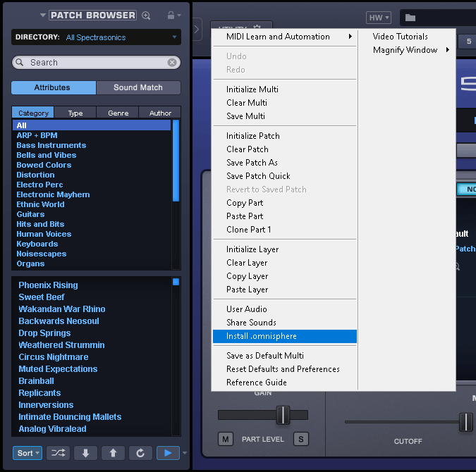
Task: Select the Human Voices category
Action: (92, 234)
